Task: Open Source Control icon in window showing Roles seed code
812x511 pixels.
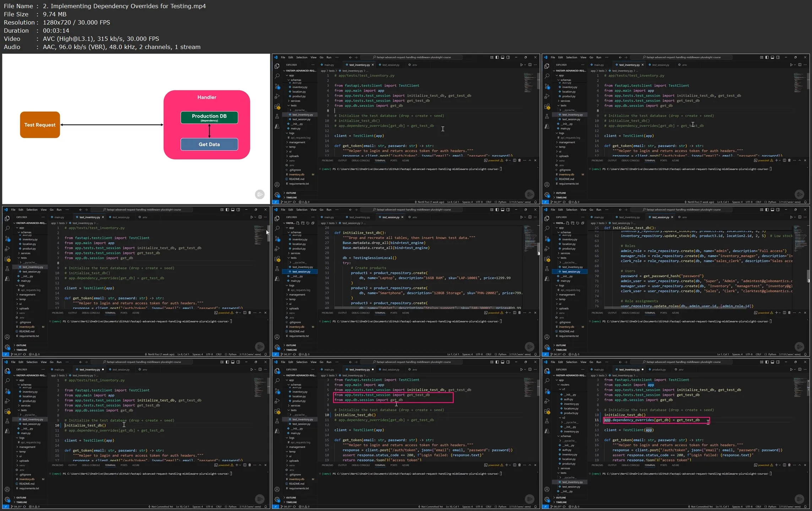Action: pyautogui.click(x=547, y=239)
